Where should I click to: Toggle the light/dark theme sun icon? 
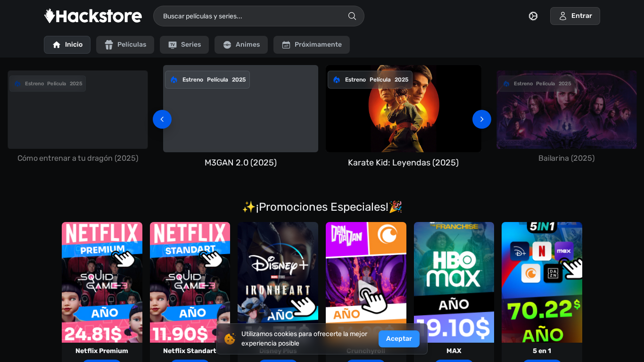coord(533,16)
